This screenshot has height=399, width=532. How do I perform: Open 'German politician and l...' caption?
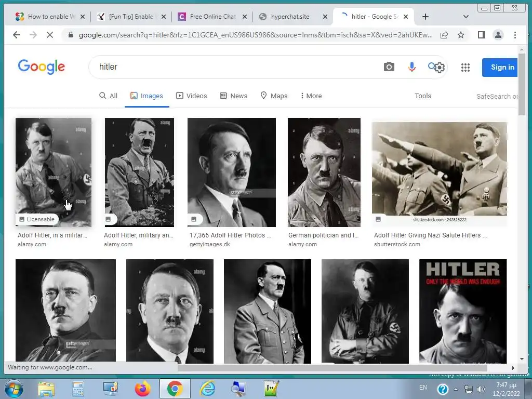click(x=323, y=235)
